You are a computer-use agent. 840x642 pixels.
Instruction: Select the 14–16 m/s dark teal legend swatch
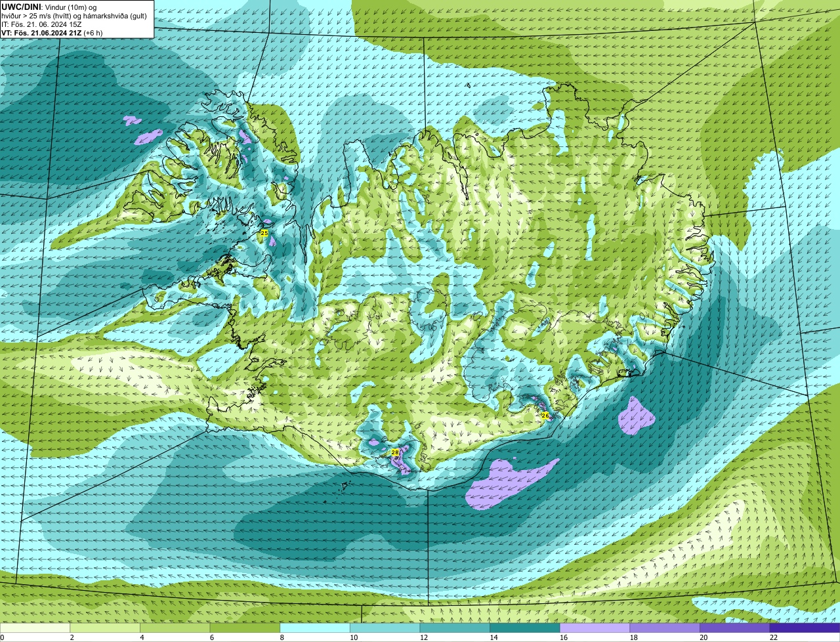tap(524, 628)
